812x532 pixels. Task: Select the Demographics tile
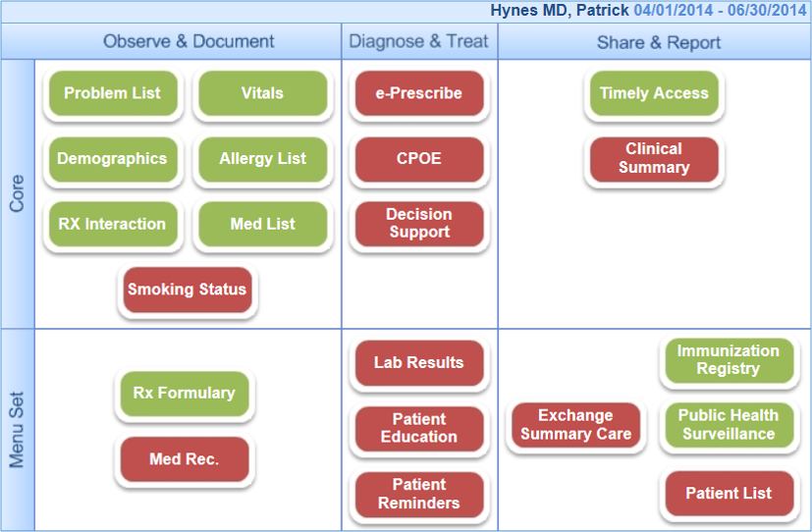point(112,159)
